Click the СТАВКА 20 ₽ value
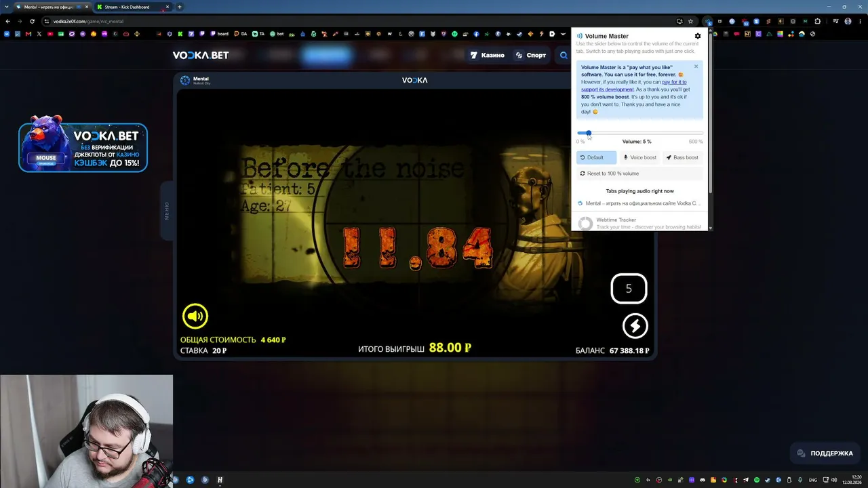 point(203,351)
